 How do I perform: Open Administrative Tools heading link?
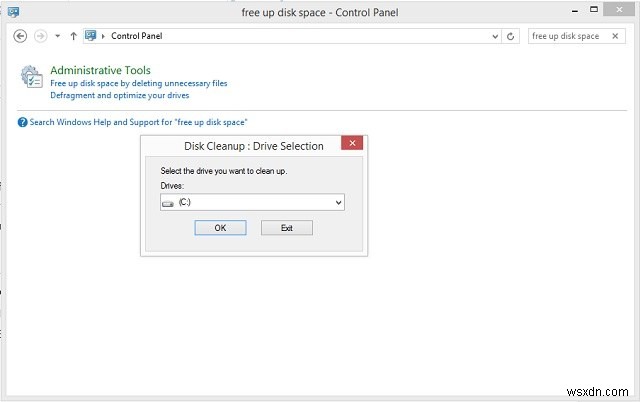click(x=100, y=71)
